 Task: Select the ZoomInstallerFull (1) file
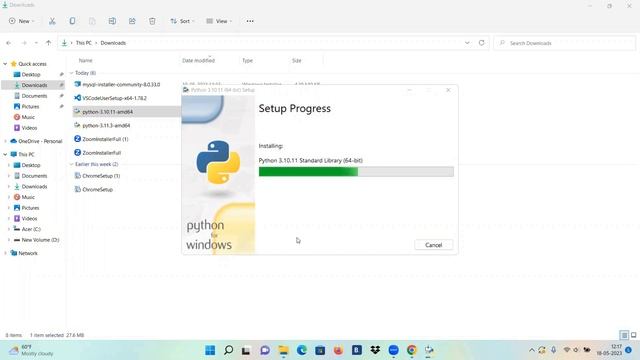click(x=101, y=139)
